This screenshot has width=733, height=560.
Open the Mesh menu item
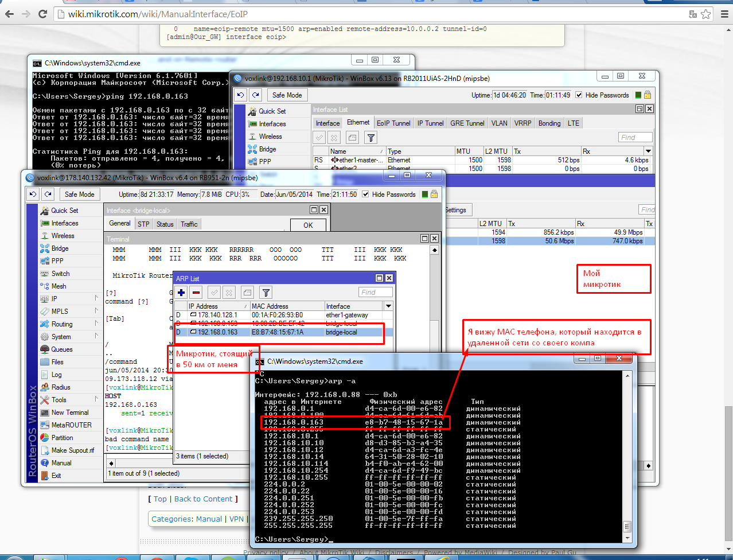pyautogui.click(x=59, y=286)
